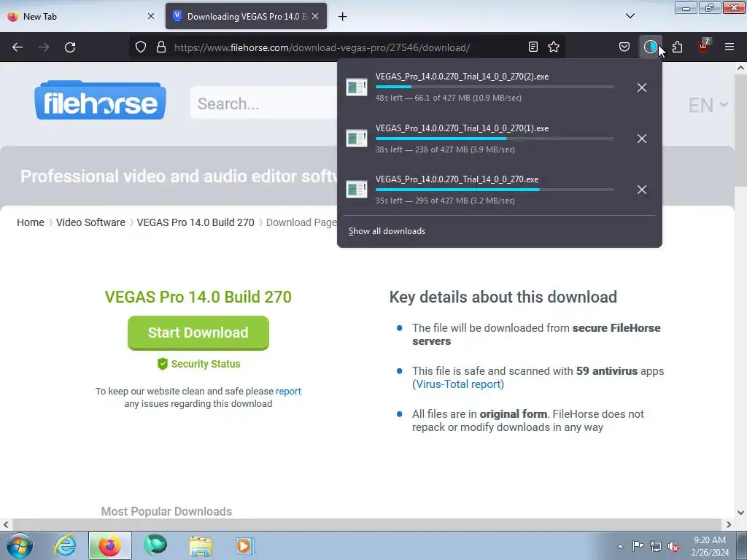
Task: Open the EN language dropdown
Action: (x=708, y=105)
